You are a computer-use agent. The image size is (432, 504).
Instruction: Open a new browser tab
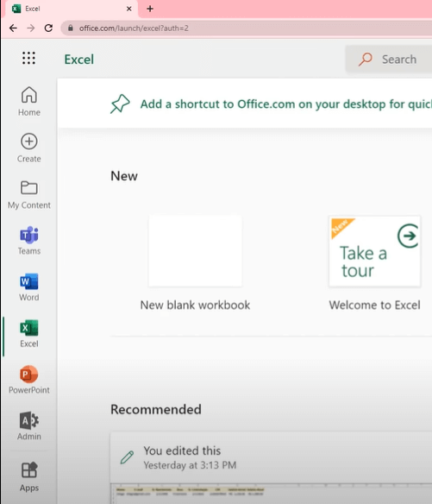click(x=150, y=9)
